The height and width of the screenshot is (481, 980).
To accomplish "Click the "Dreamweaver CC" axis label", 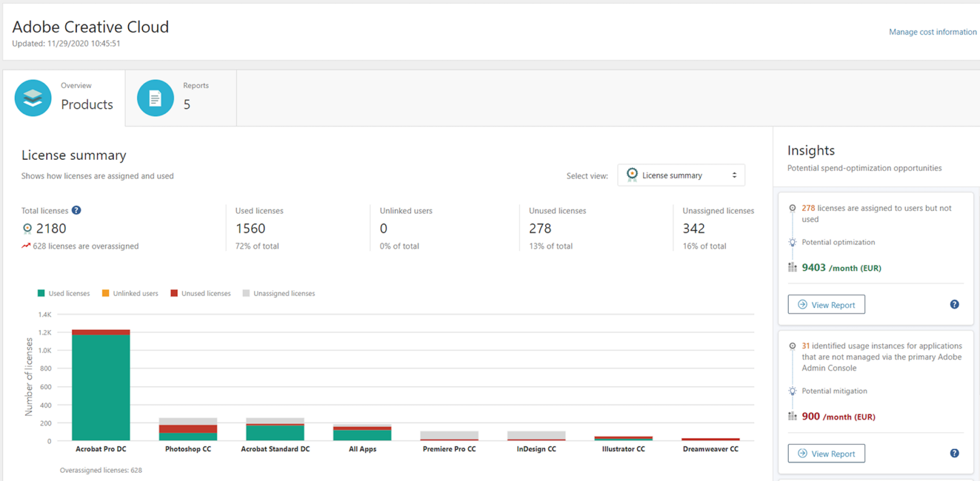I will click(x=710, y=449).
